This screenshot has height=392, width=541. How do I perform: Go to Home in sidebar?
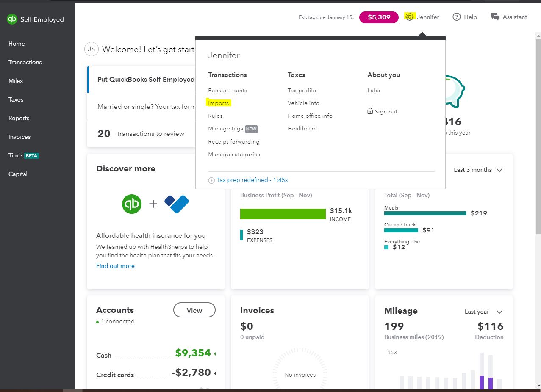click(x=17, y=44)
